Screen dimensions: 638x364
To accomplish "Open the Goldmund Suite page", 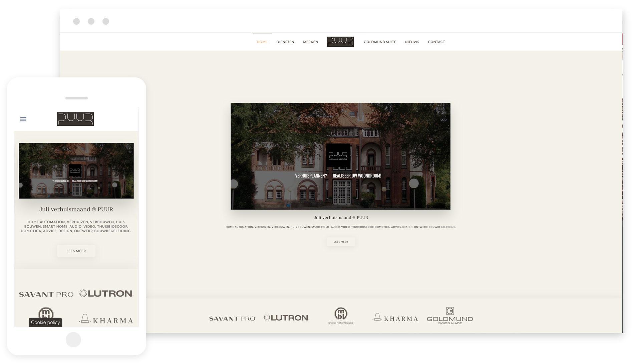I will (x=380, y=42).
